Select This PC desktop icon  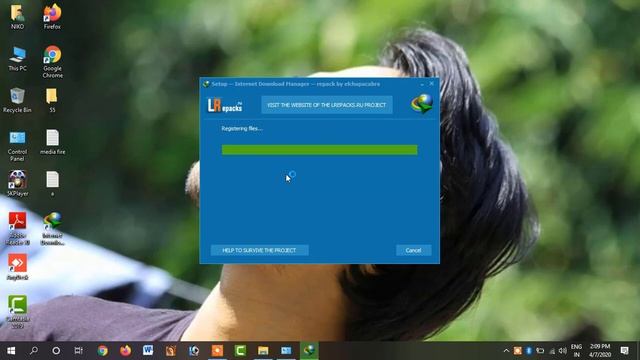(x=17, y=59)
